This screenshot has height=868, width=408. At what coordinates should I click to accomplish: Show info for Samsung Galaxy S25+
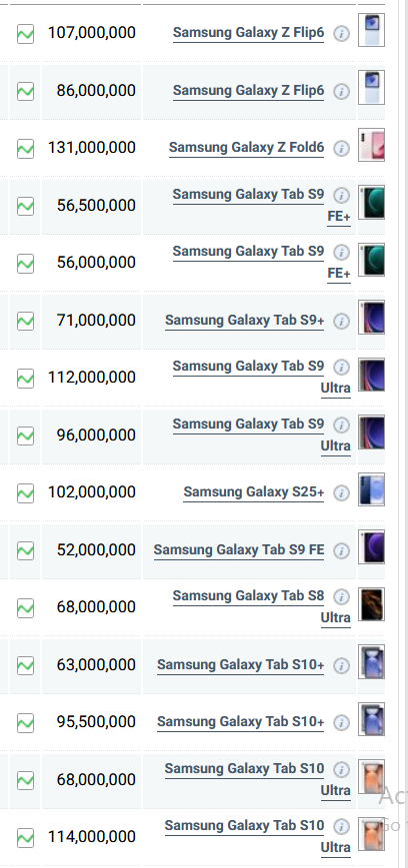[x=341, y=492]
